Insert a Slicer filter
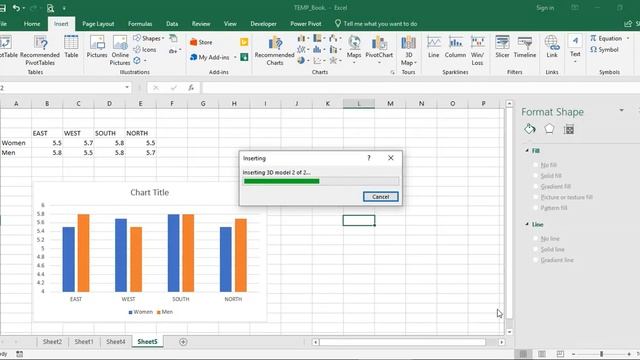This screenshot has height=360, width=640. (x=502, y=47)
